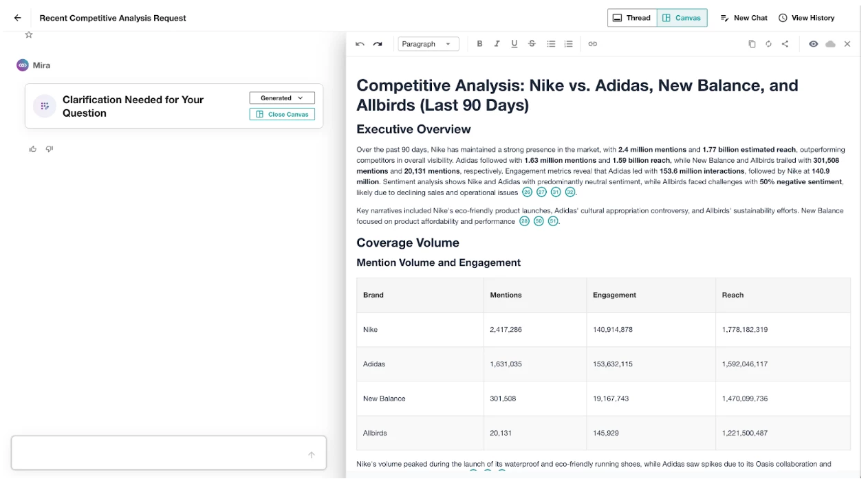Insert a numbered list
The height and width of the screenshot is (481, 868).
point(569,44)
